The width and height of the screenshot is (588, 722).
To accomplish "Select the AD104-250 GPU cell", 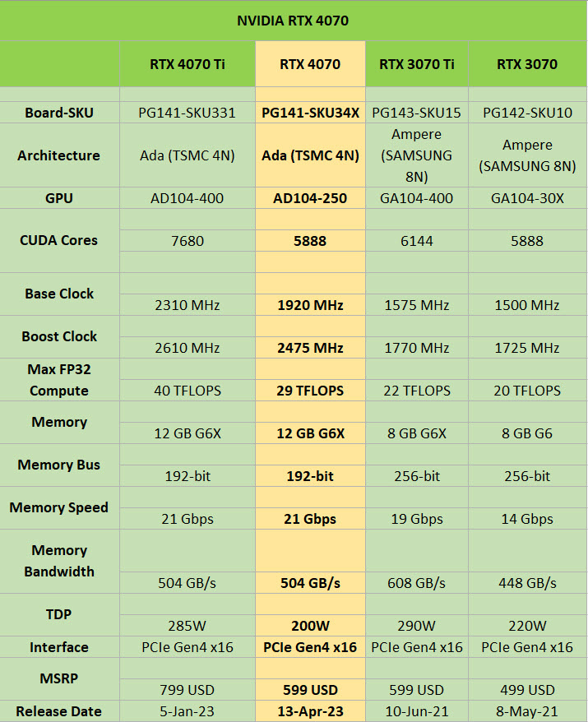I will [x=310, y=198].
